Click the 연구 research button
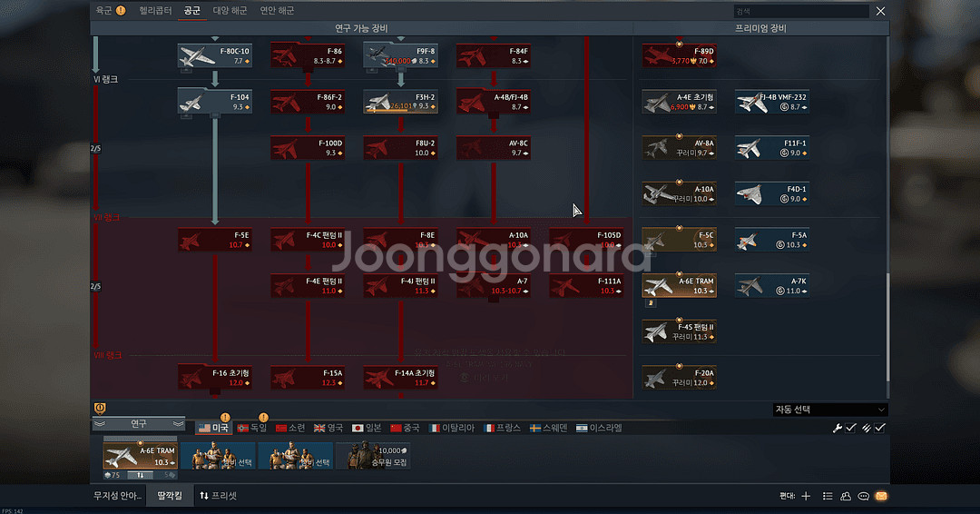 139,424
